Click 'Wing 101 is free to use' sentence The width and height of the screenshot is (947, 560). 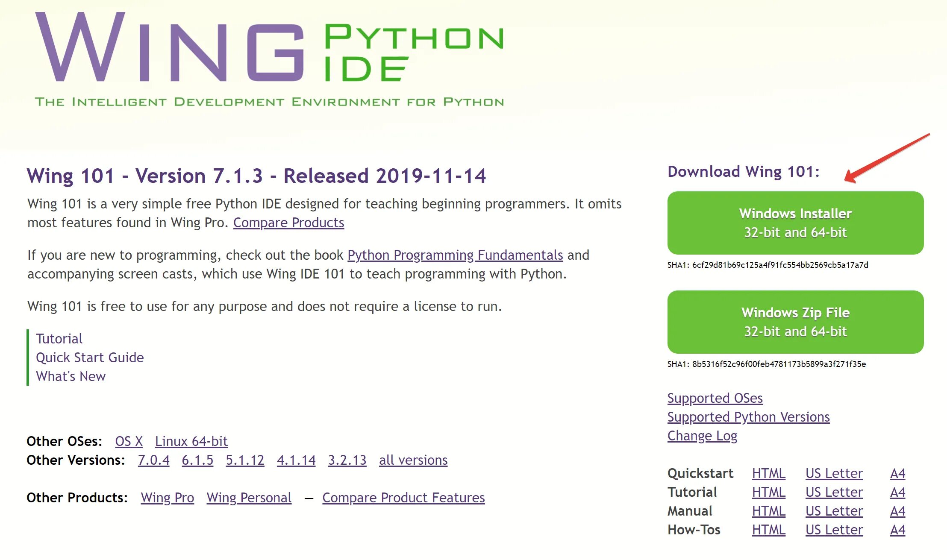click(x=265, y=306)
